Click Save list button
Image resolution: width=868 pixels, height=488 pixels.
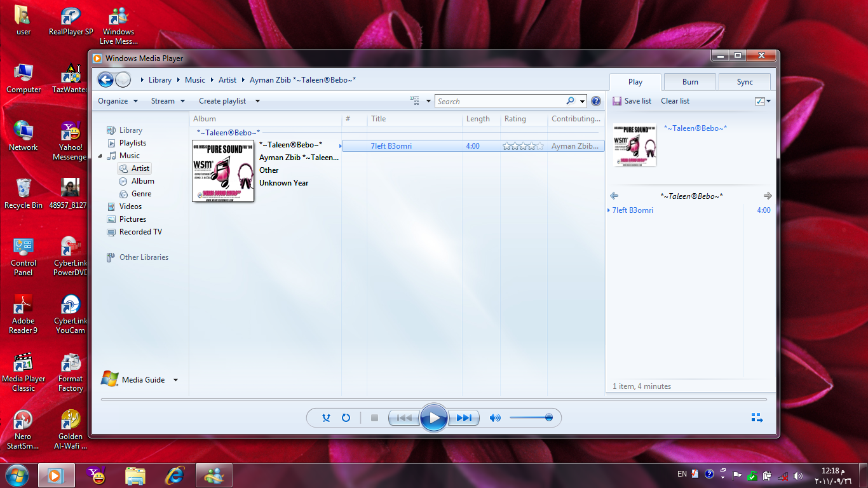632,101
